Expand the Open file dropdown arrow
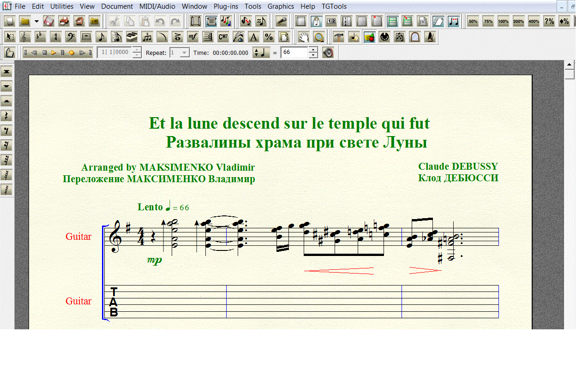588x375 pixels. 36,21
